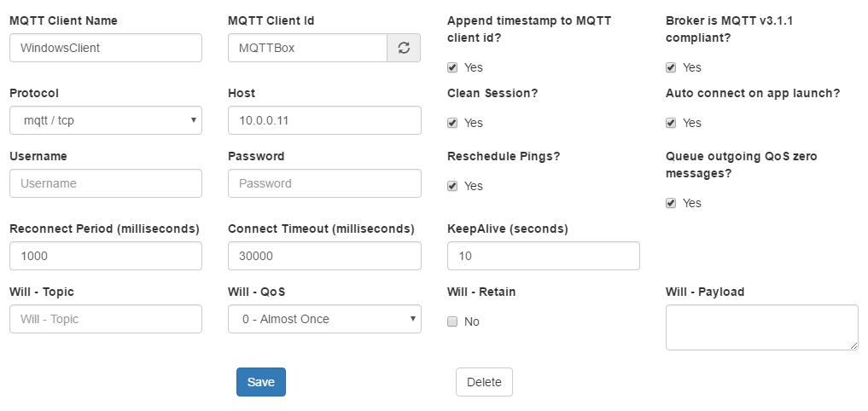Uncheck Queue outgoing QoS zero messages
Viewport: 868px width, 411px height.
[671, 203]
